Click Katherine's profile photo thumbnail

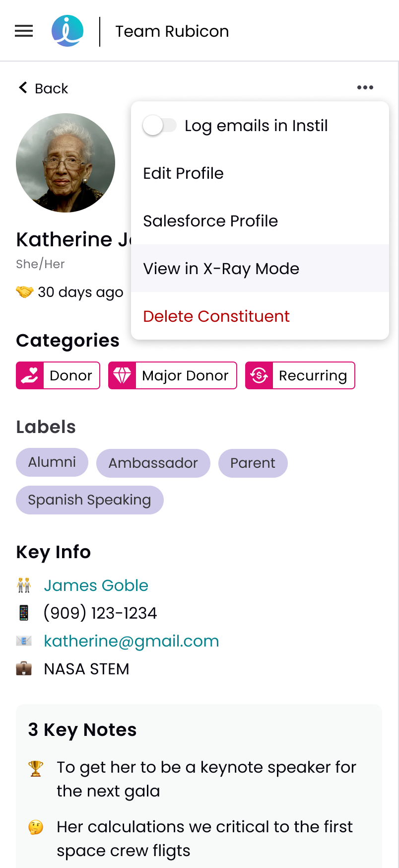[66, 163]
